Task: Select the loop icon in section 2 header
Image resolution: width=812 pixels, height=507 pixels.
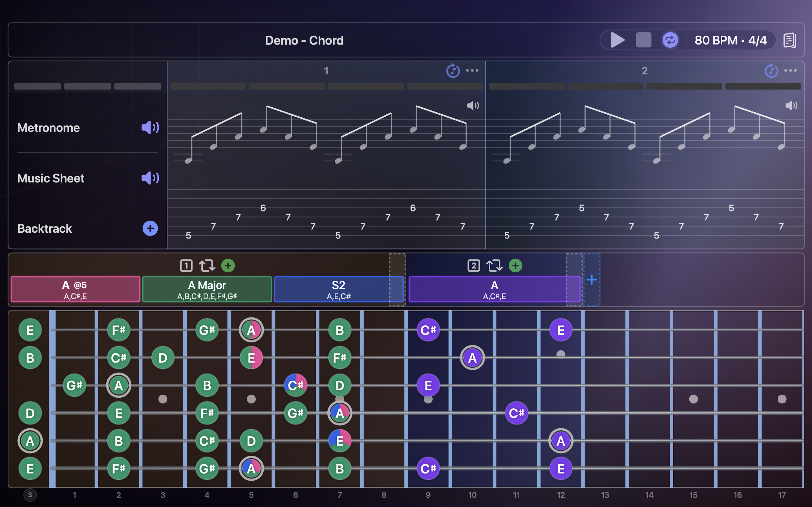Action: point(494,265)
